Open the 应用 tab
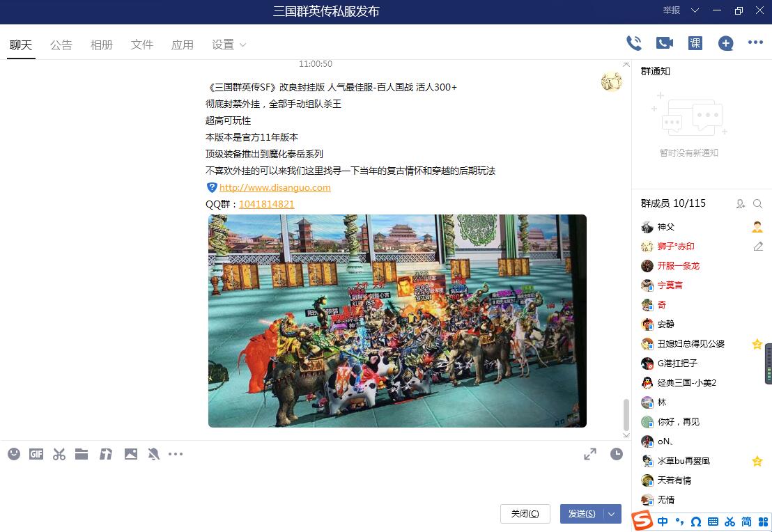 tap(182, 45)
